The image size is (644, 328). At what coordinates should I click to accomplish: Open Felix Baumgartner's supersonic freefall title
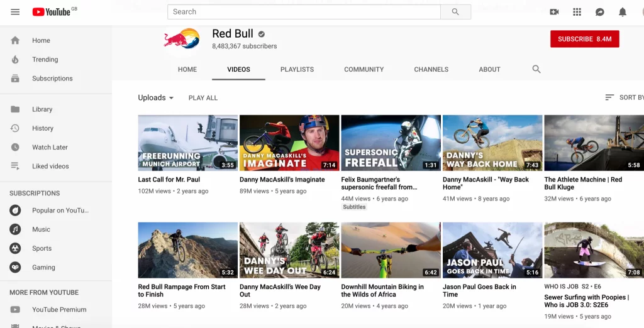point(379,183)
